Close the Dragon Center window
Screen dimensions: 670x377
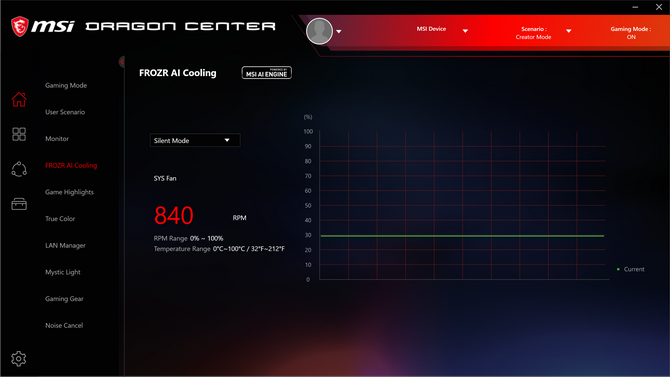659,7
